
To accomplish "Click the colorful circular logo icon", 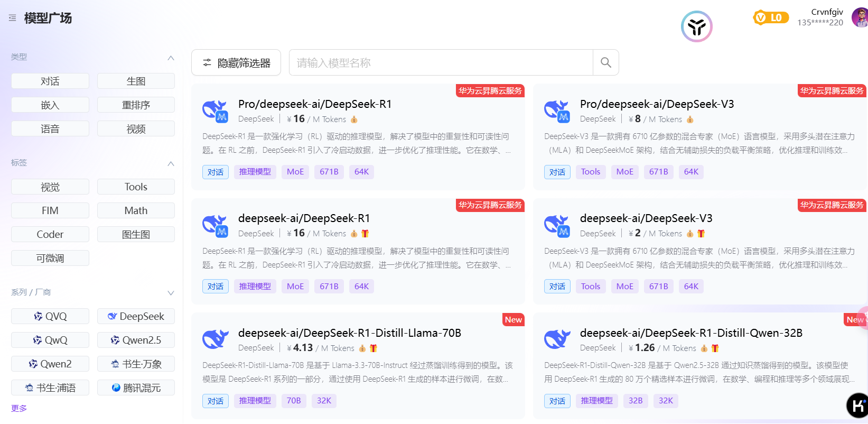I will pyautogui.click(x=696, y=26).
